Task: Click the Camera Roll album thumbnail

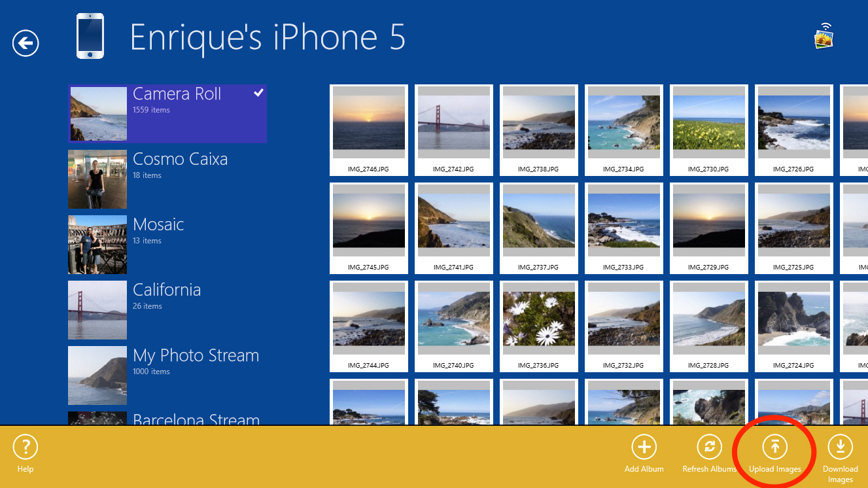Action: tap(97, 114)
